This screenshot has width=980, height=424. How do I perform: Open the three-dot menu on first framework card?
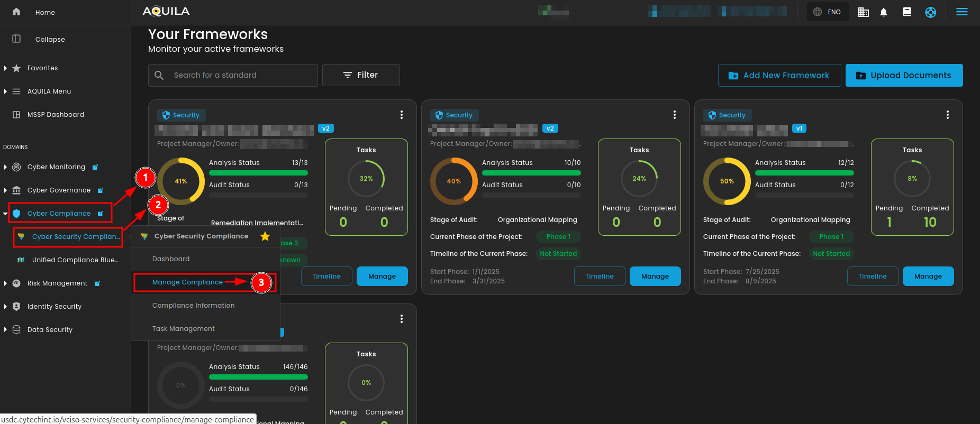(x=402, y=115)
